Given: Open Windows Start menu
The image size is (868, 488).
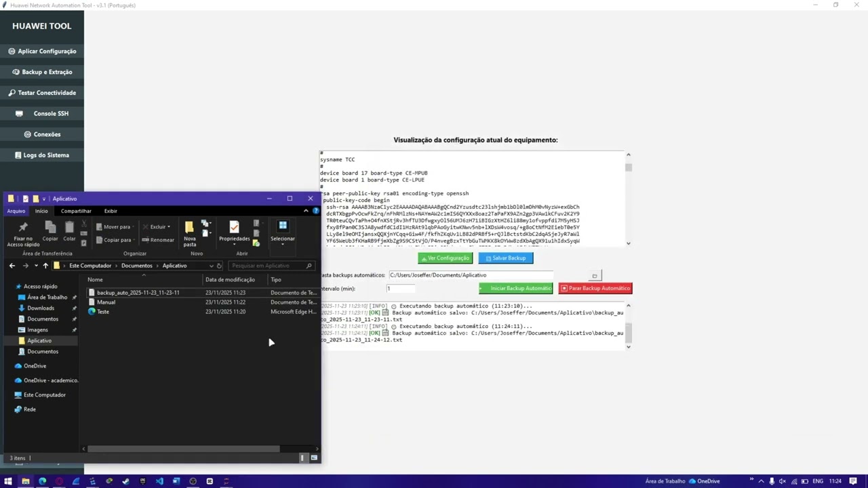Looking at the screenshot, I should (x=9, y=481).
